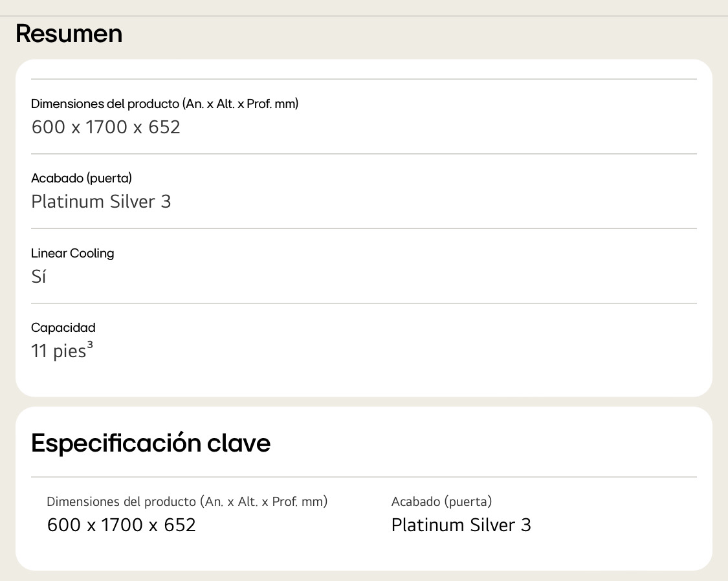Select Dimensiones del producto label under Especificación clave

tap(187, 501)
